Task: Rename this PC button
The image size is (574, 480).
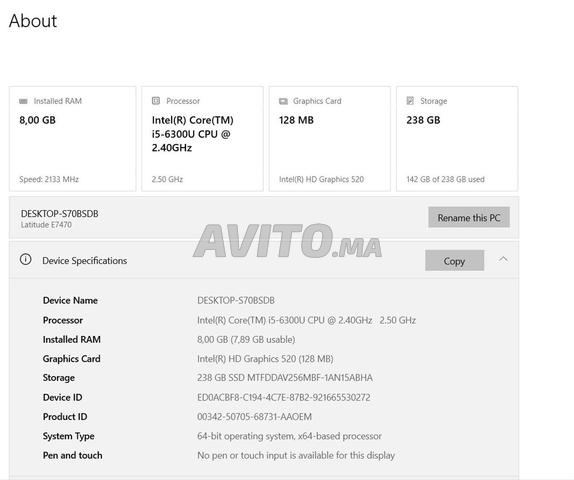Action: click(x=469, y=217)
